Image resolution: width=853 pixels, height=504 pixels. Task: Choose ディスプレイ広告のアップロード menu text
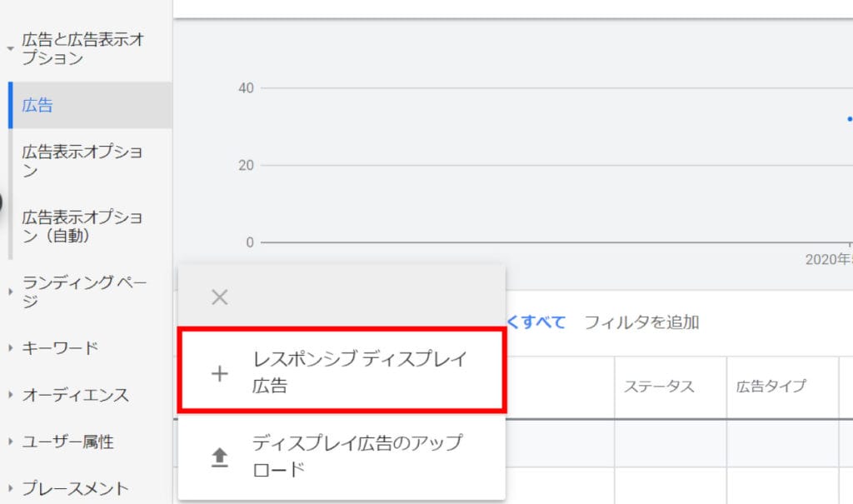tap(357, 456)
